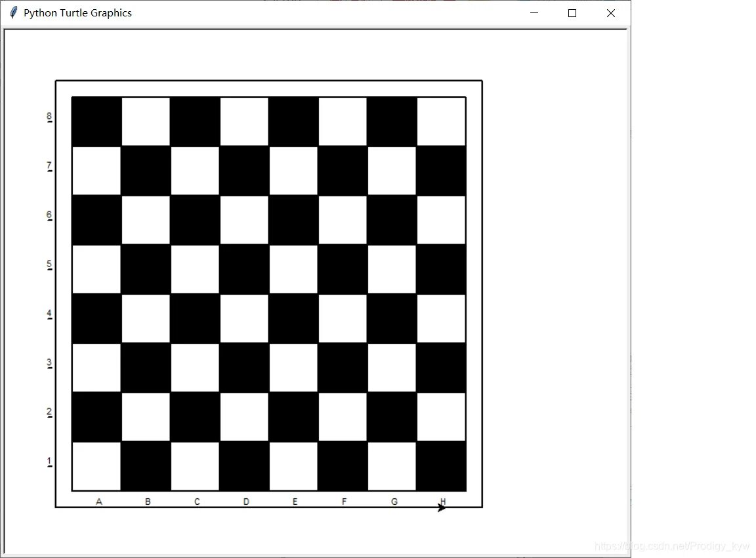756x558 pixels.
Task: Click the row label 2
Action: click(x=49, y=412)
